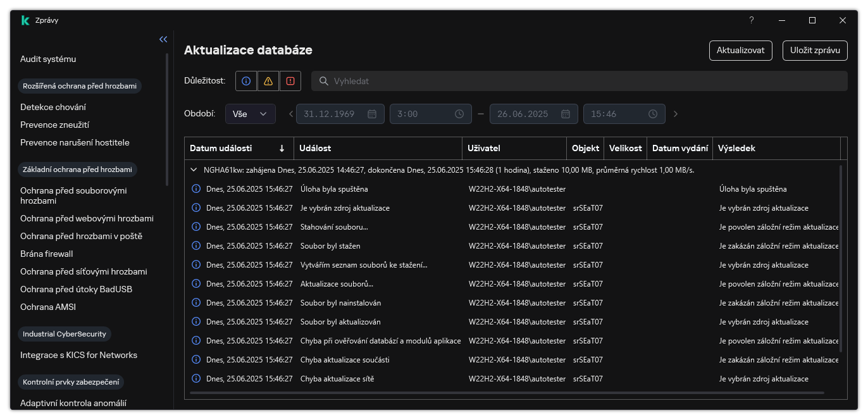This screenshot has height=420, width=868.
Task: Toggle the critical importance filter
Action: point(290,81)
